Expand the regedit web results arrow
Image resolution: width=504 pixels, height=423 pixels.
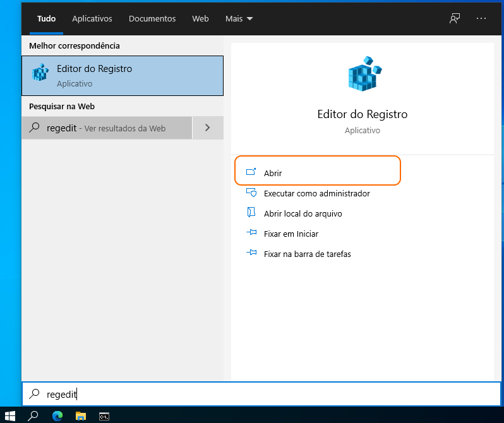pyautogui.click(x=208, y=128)
